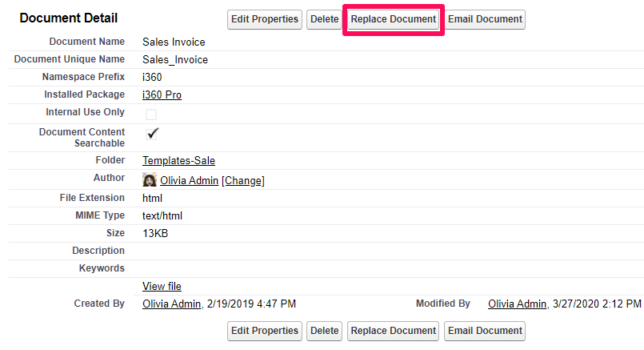The height and width of the screenshot is (350, 644).
Task: Click the Internal Use Only checkbox
Action: (x=151, y=115)
